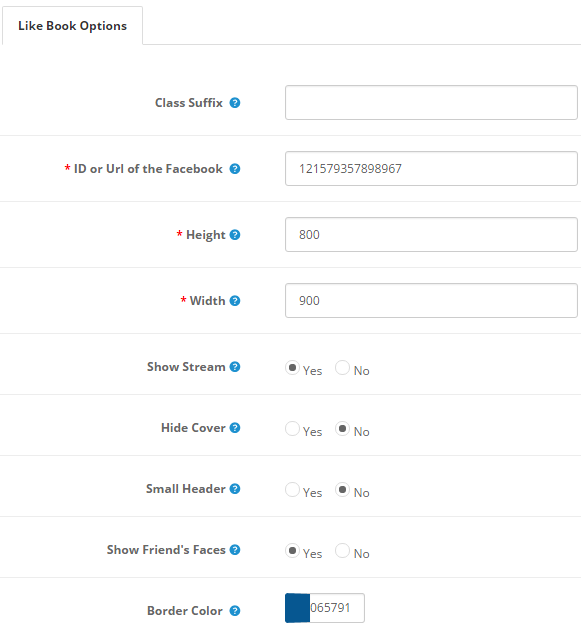Select Yes for Small Header
The height and width of the screenshot is (628, 581).
(x=292, y=489)
